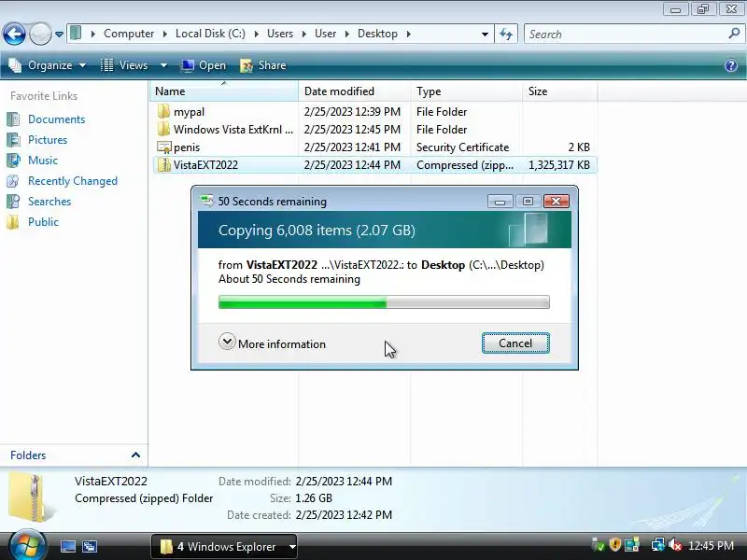Open the Organize menu
The image size is (747, 560).
pyautogui.click(x=48, y=65)
